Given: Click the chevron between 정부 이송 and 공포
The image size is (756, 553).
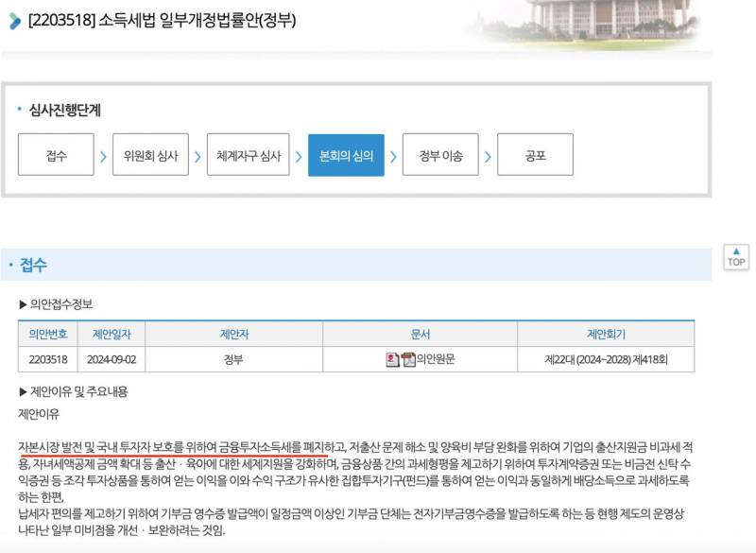Looking at the screenshot, I should coord(488,156).
